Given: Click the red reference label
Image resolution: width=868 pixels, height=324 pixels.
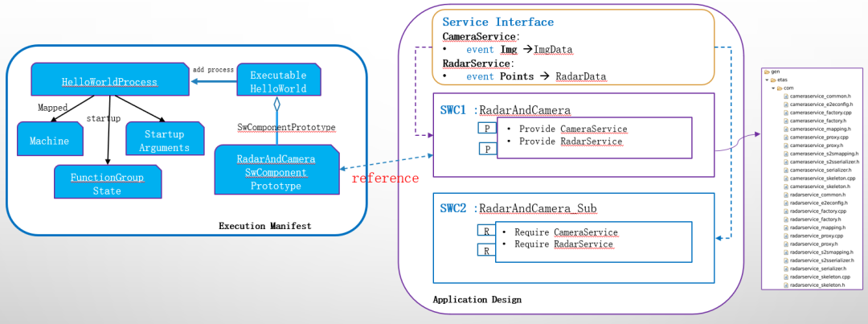Looking at the screenshot, I should [385, 178].
